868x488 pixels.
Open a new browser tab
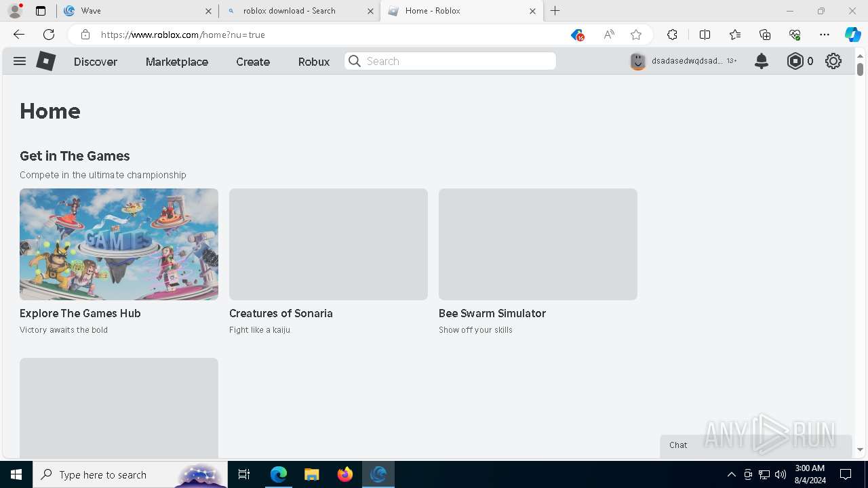pos(555,11)
